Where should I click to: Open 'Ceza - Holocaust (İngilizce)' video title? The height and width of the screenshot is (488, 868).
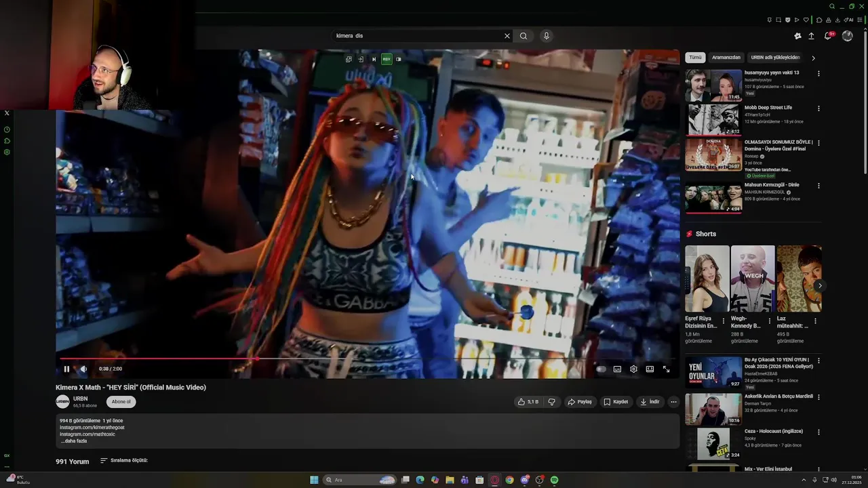(774, 431)
